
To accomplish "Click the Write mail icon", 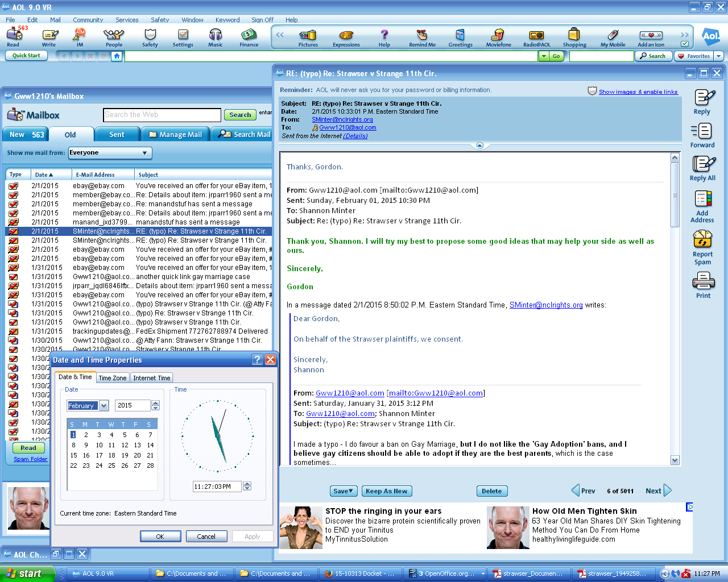I will coord(49,38).
